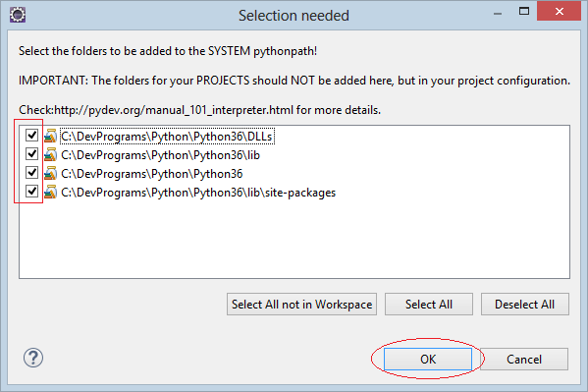
Task: Select the site-packages path entry
Action: coord(198,193)
